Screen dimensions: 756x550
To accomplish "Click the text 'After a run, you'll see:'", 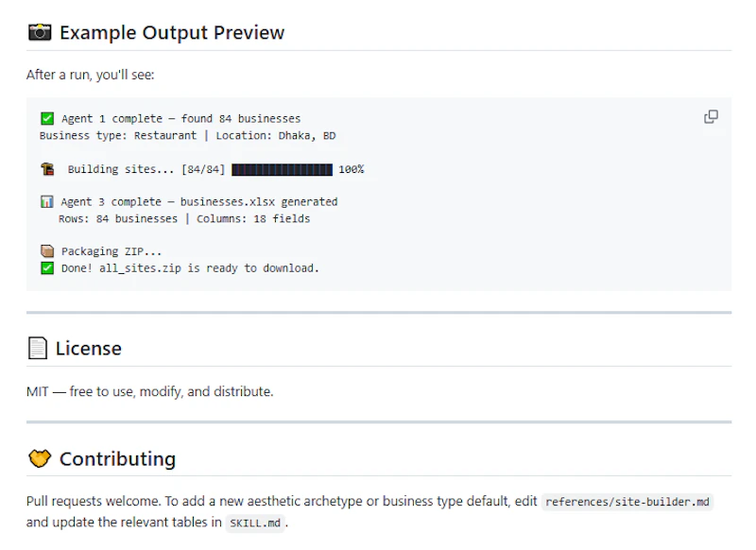I will 90,75.
